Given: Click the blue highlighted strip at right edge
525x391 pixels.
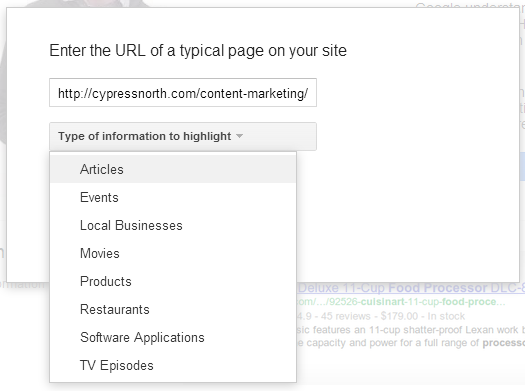Looking at the screenshot, I should [x=522, y=167].
